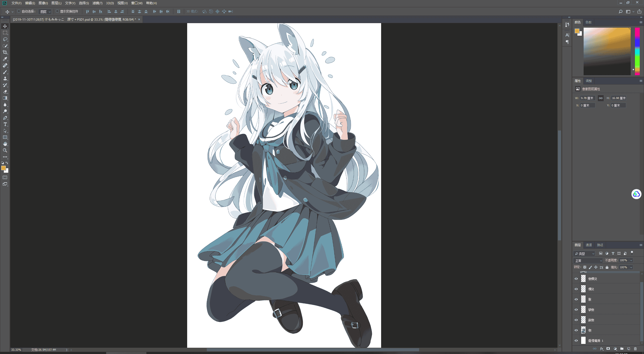Viewport: 644px width, 354px height.
Task: Hide the white-thumbnail layer ending in 1
Action: [576, 341]
